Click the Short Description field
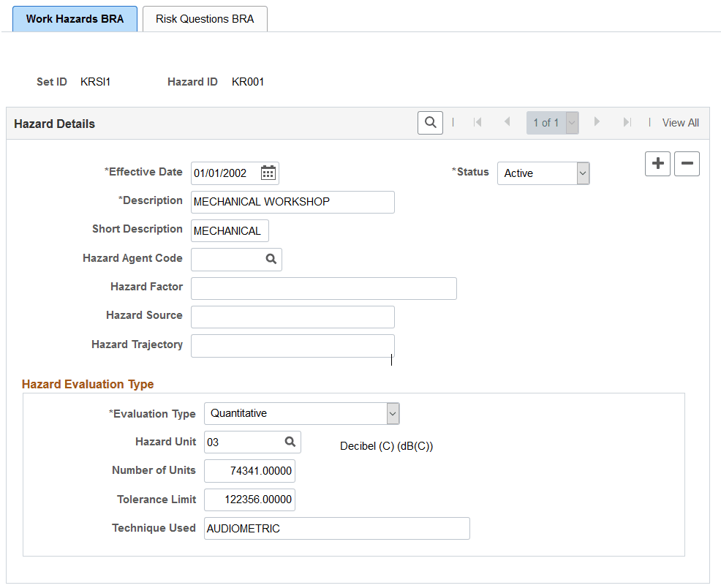 (230, 231)
